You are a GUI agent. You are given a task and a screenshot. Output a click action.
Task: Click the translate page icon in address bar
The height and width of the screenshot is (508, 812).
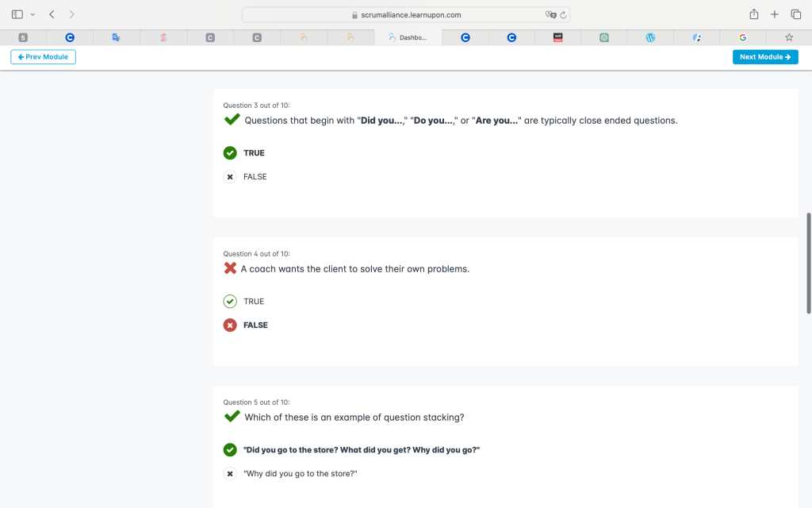tap(550, 14)
